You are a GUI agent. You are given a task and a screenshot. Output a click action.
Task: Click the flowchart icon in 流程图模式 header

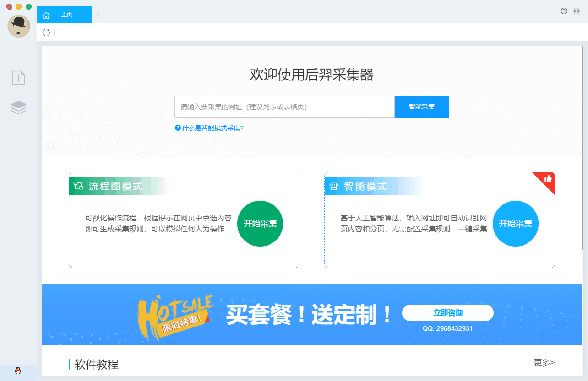tap(77, 186)
